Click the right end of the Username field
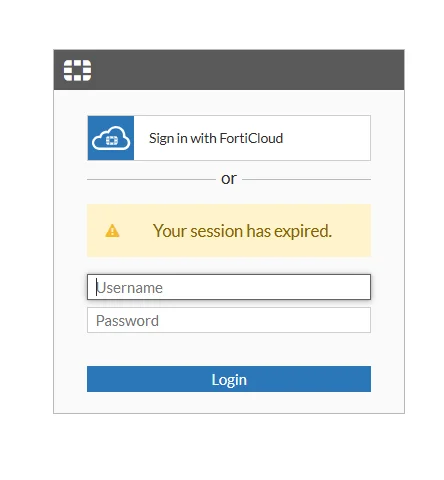The width and height of the screenshot is (444, 480). [x=360, y=287]
